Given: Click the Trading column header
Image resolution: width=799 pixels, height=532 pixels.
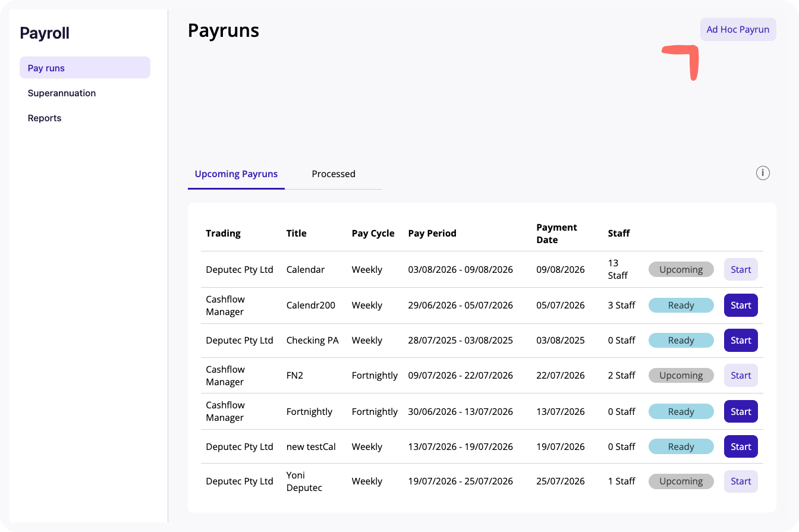Looking at the screenshot, I should click(223, 233).
